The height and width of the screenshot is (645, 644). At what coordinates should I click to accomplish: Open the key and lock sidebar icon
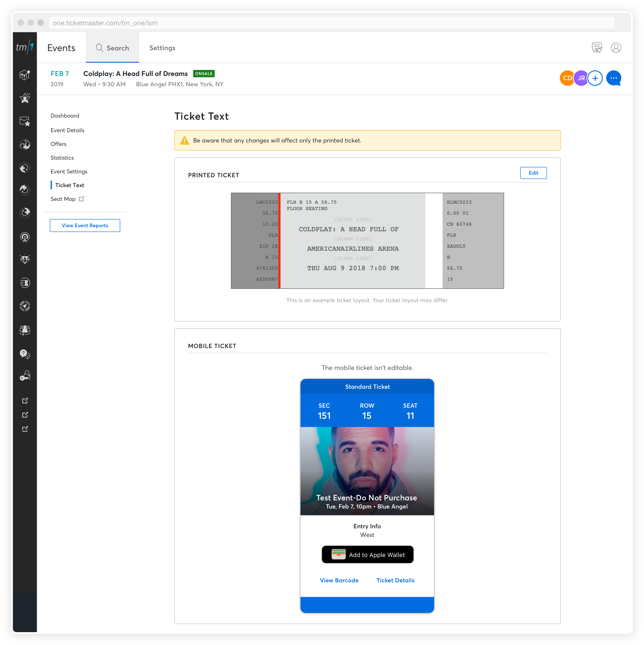[x=25, y=376]
